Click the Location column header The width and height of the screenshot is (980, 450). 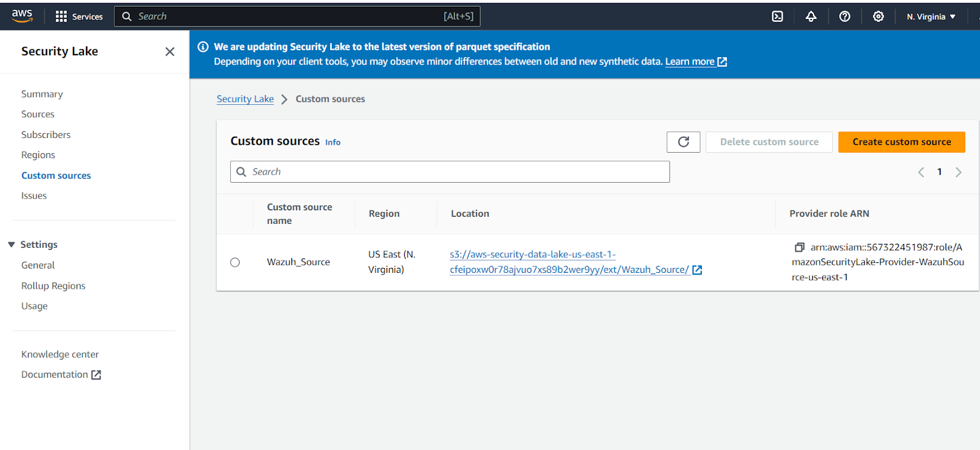470,213
